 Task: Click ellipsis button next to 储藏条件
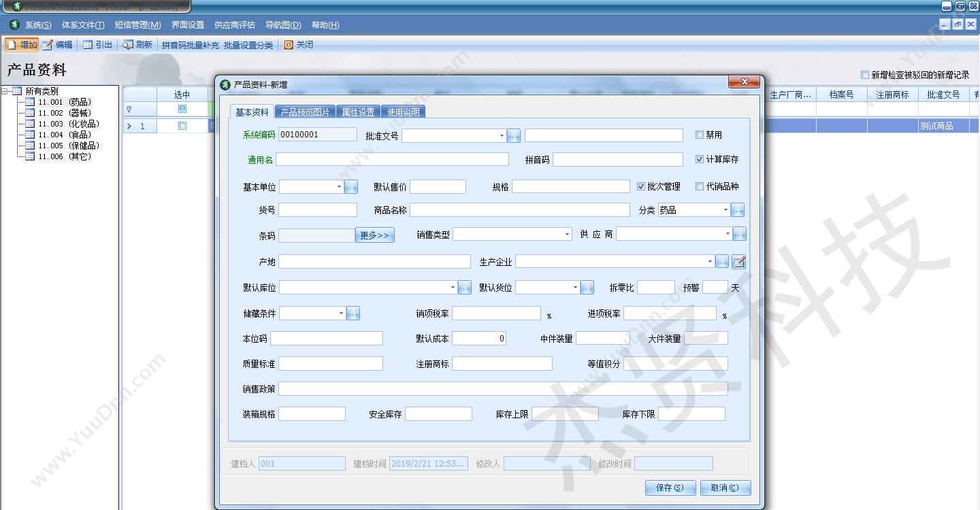(x=353, y=313)
